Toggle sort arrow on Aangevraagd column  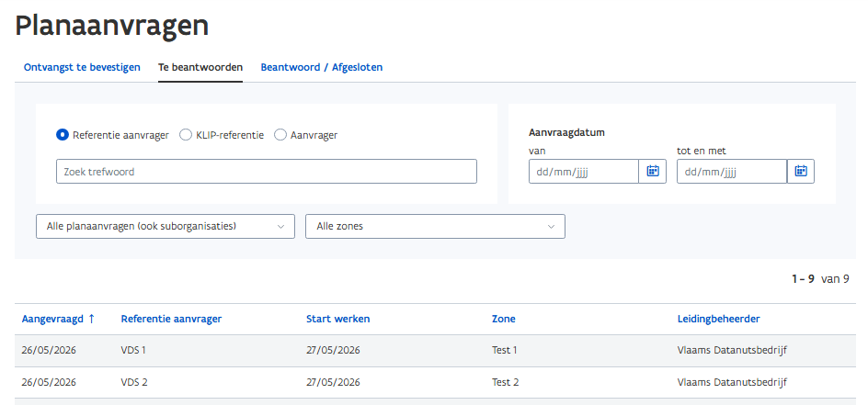pyautogui.click(x=92, y=319)
